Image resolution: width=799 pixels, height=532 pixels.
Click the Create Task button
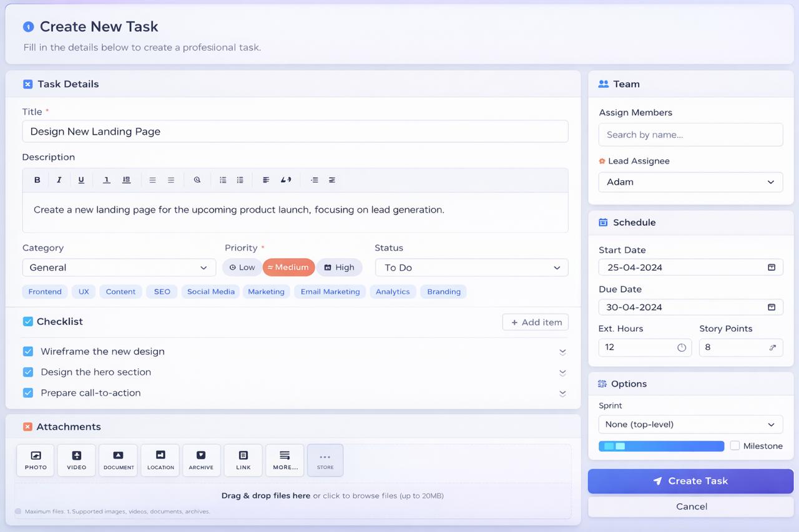tap(691, 481)
